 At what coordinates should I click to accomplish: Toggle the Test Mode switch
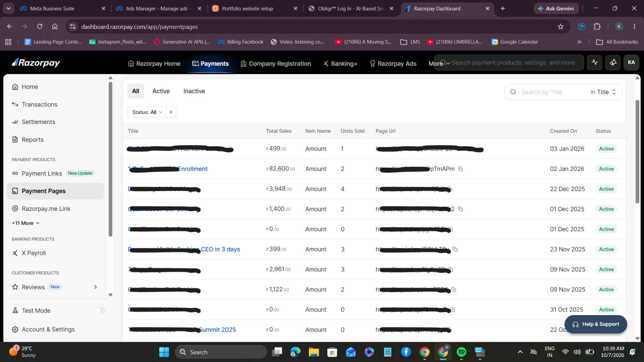click(x=100, y=311)
